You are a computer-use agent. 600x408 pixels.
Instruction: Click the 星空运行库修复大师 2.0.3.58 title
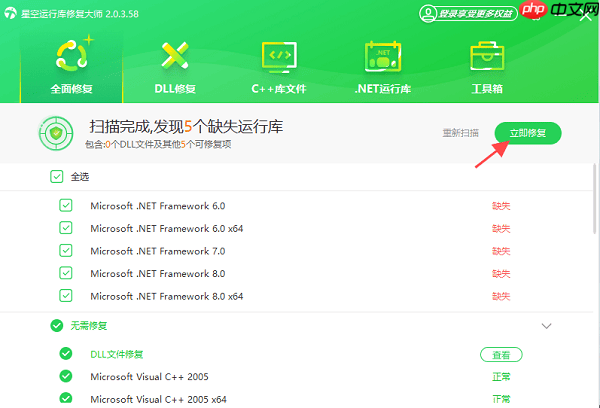tap(80, 14)
